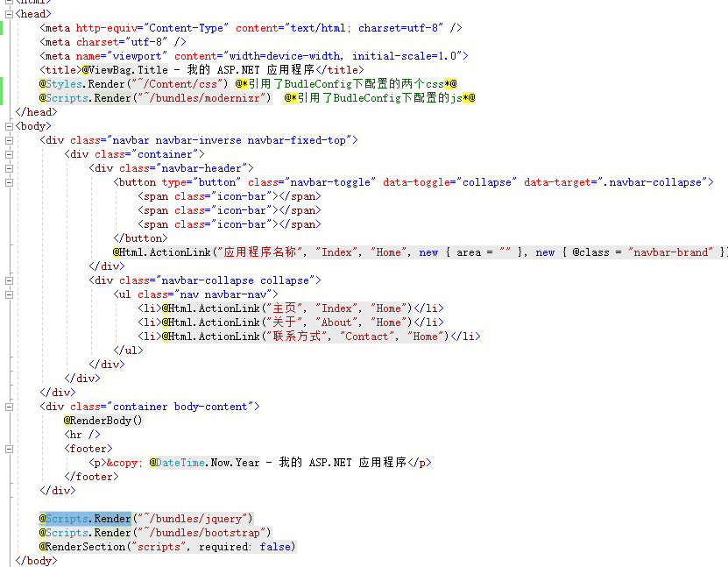Collapse the ul nav navbar-nav block

(9, 294)
